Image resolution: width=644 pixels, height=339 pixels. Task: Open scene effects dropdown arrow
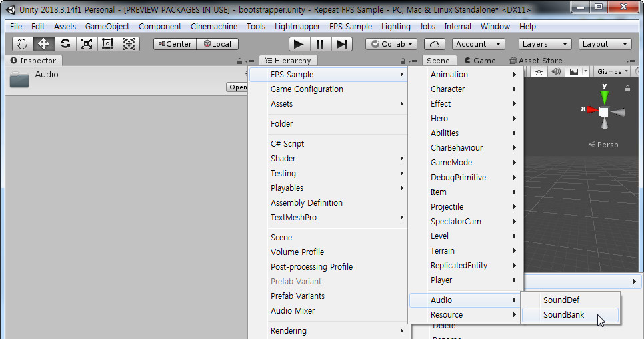point(586,72)
